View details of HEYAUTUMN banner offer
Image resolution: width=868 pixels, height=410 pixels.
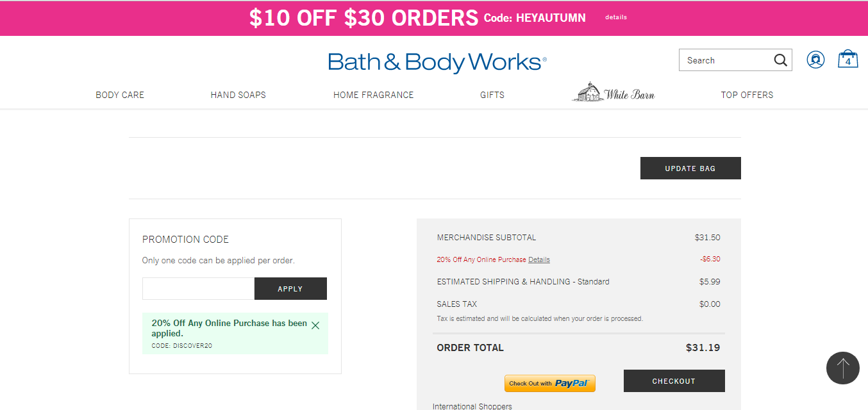(x=616, y=17)
